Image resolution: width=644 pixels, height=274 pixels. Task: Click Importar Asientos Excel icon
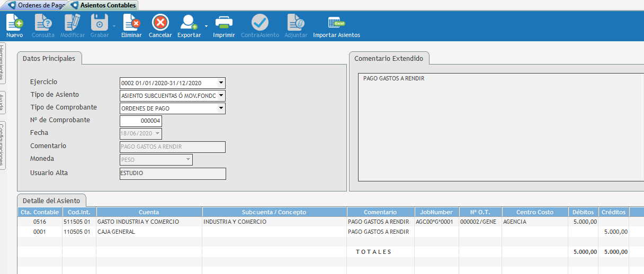336,23
